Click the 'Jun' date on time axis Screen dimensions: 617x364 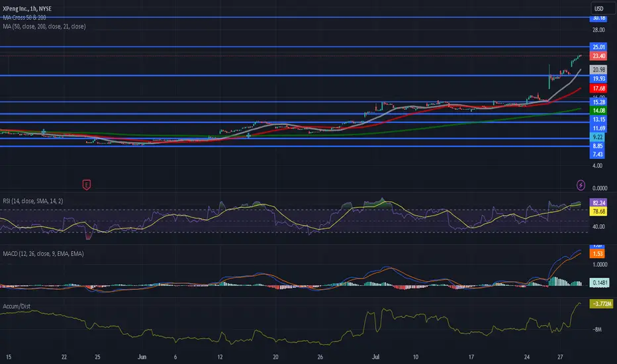(x=142, y=357)
